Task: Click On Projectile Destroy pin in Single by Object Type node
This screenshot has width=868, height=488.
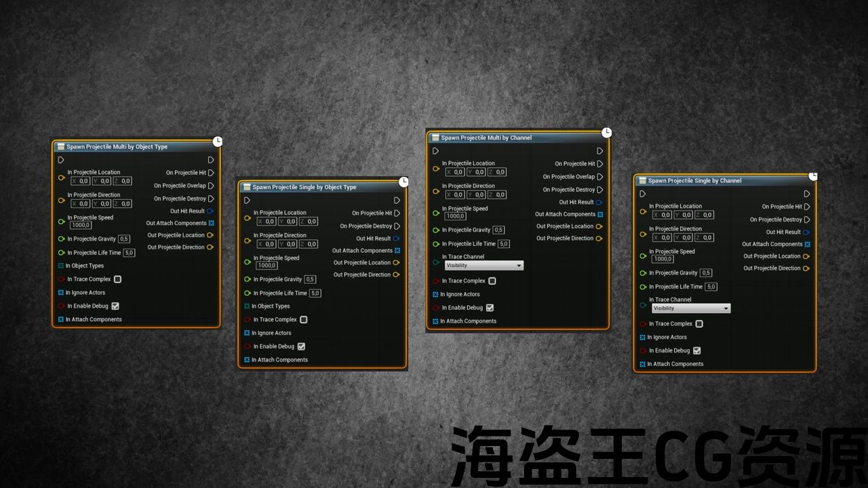Action: click(397, 226)
